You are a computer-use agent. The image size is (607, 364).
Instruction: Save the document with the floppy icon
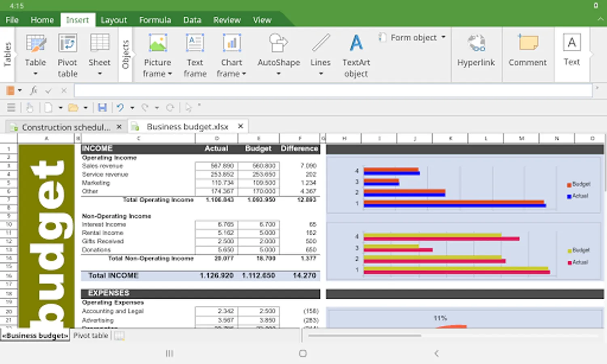102,108
